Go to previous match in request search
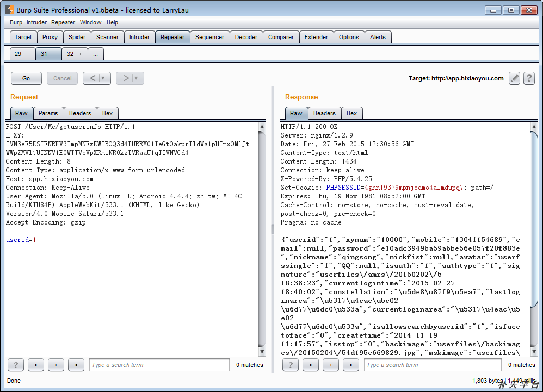The width and height of the screenshot is (543, 392). 36,365
